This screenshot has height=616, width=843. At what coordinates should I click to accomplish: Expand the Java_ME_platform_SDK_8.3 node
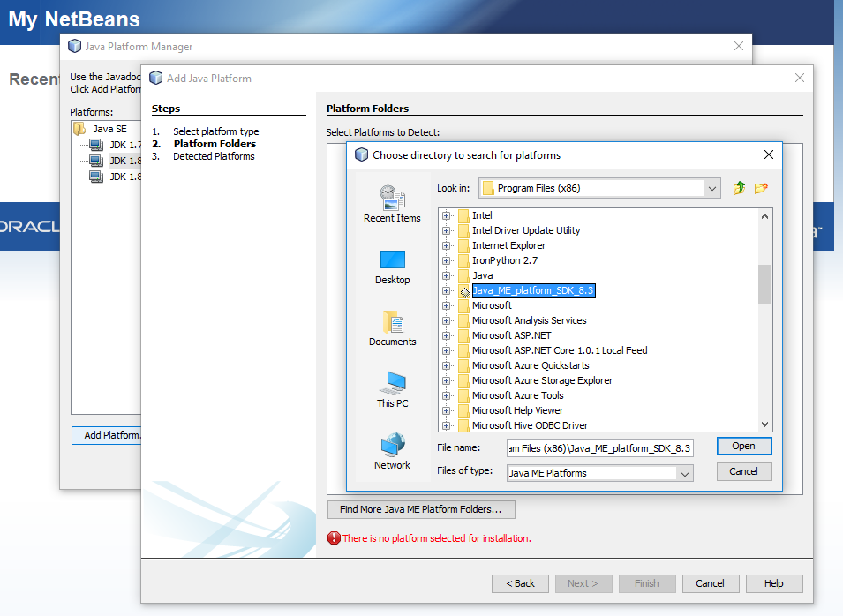[446, 291]
